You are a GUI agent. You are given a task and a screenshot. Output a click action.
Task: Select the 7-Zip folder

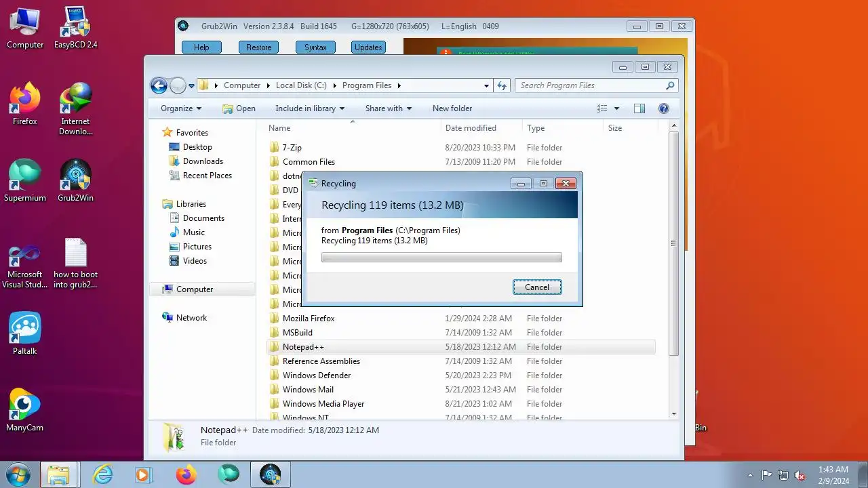coord(292,148)
